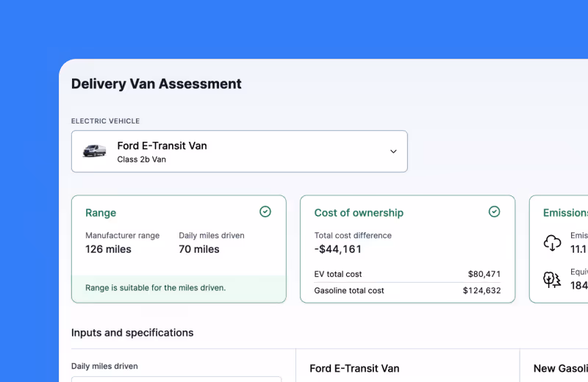Click the Range card heading
Viewport: 588px width, 382px height.
[x=101, y=212]
